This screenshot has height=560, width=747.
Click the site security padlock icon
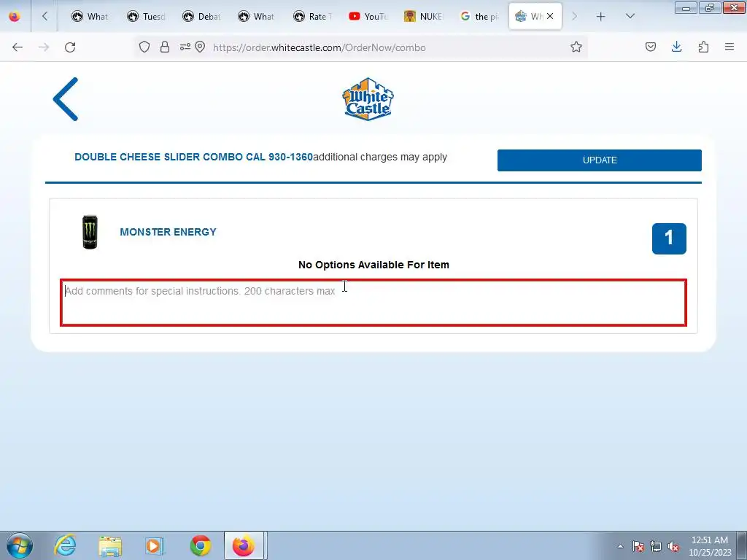pyautogui.click(x=165, y=47)
